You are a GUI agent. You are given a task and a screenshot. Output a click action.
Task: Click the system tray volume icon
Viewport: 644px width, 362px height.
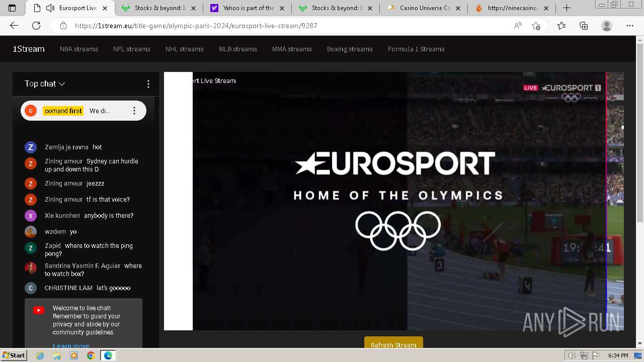pyautogui.click(x=572, y=355)
